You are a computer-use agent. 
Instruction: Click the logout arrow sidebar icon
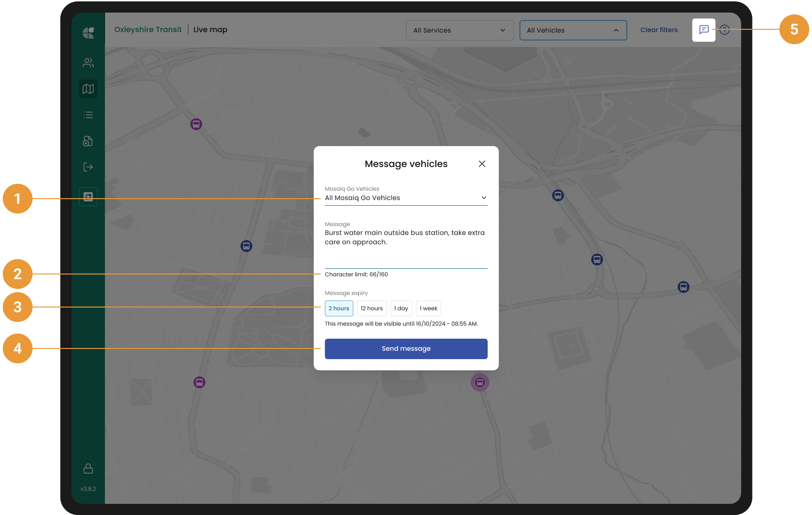click(88, 167)
